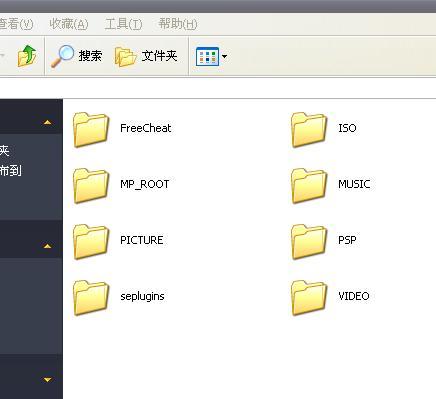Click the Views grid icon

coord(207,56)
